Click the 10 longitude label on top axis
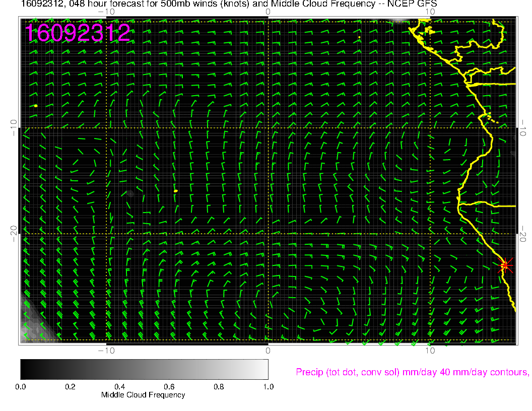The height and width of the screenshot is (411, 532). pos(430,12)
